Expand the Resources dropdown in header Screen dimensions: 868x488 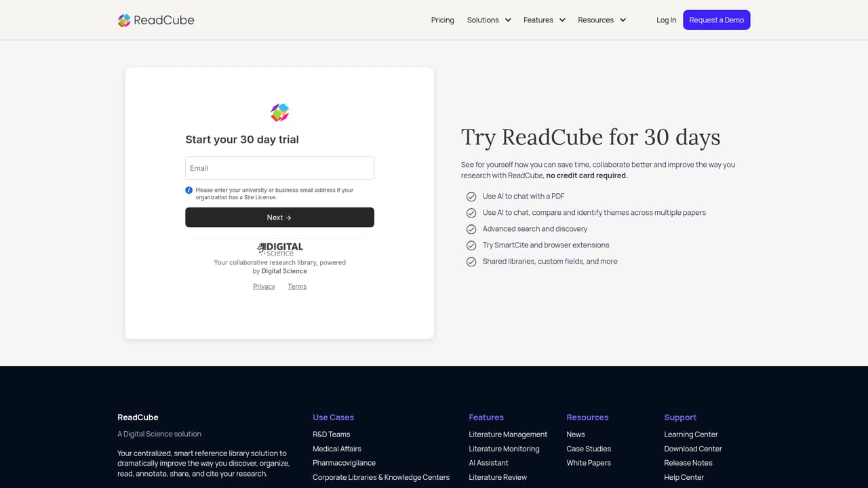[x=602, y=20]
